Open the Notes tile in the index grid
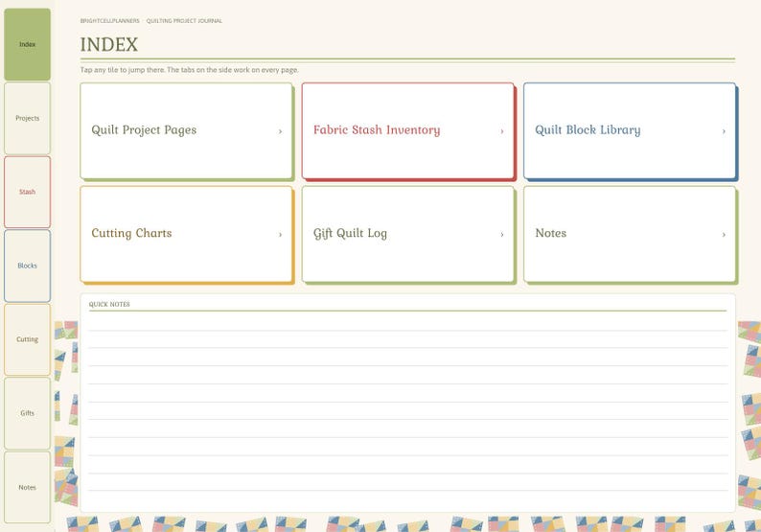Screen dimensions: 761x532 [x=630, y=234]
